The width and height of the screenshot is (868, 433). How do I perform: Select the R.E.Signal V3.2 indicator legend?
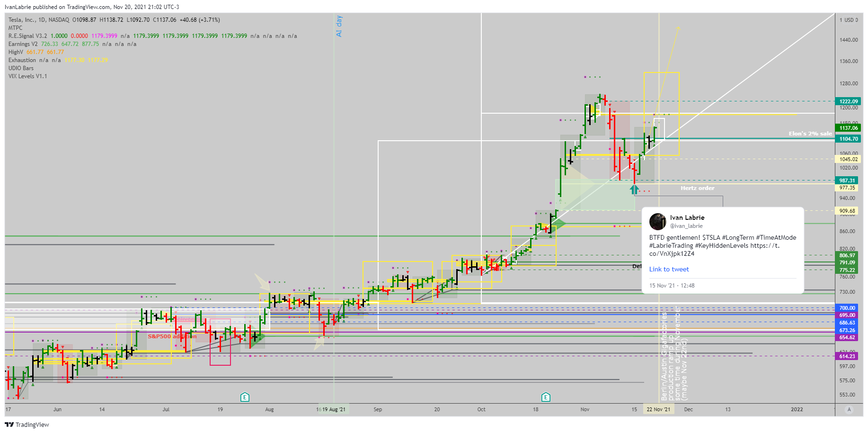[x=28, y=36]
